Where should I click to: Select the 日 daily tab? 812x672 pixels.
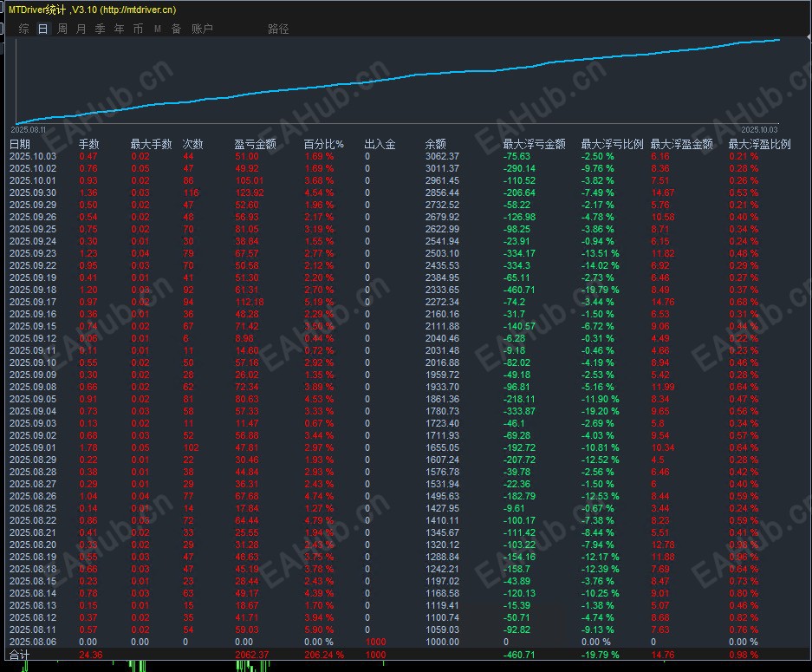click(43, 29)
